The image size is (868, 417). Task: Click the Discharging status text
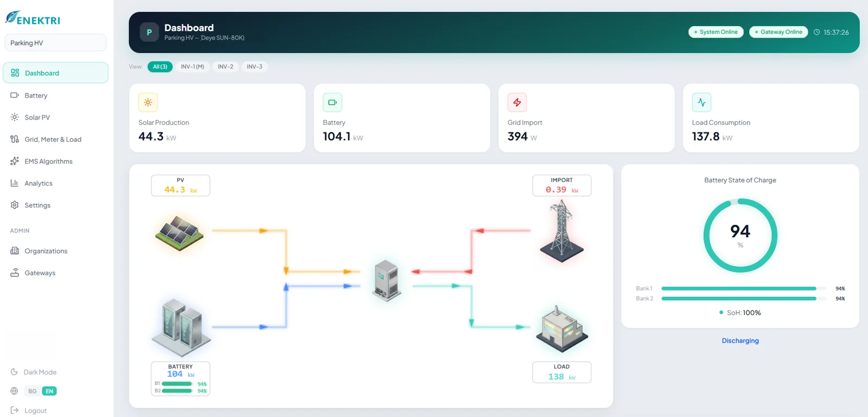click(741, 341)
